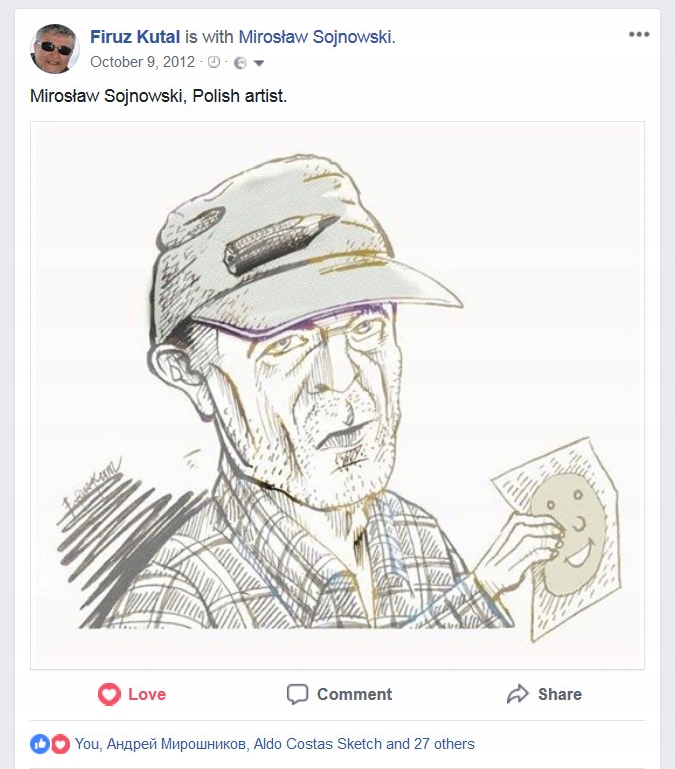Click the Share arrow icon
This screenshot has height=769, width=675.
point(517,694)
